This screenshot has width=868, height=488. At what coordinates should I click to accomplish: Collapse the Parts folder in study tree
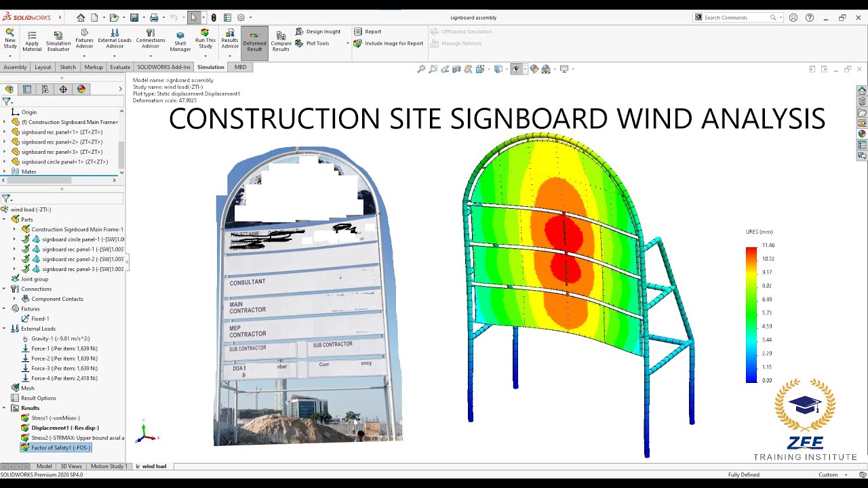[5, 220]
